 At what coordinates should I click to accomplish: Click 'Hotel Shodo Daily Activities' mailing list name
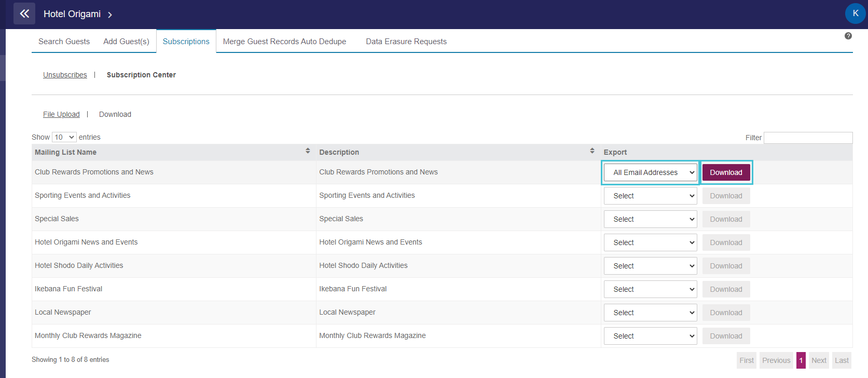79,265
